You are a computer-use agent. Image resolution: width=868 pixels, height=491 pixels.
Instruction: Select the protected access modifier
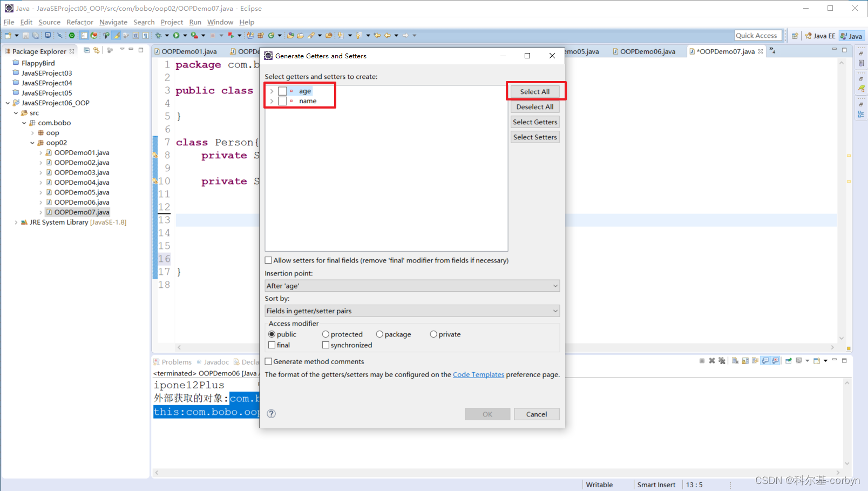[325, 334]
